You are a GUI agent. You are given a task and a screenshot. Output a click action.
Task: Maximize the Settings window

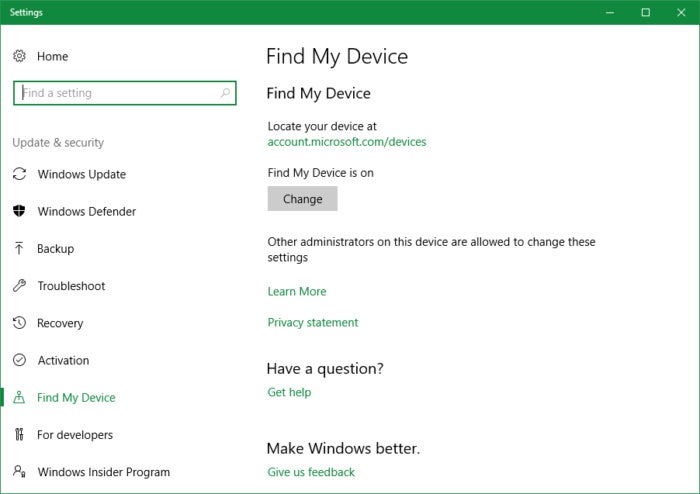point(646,12)
